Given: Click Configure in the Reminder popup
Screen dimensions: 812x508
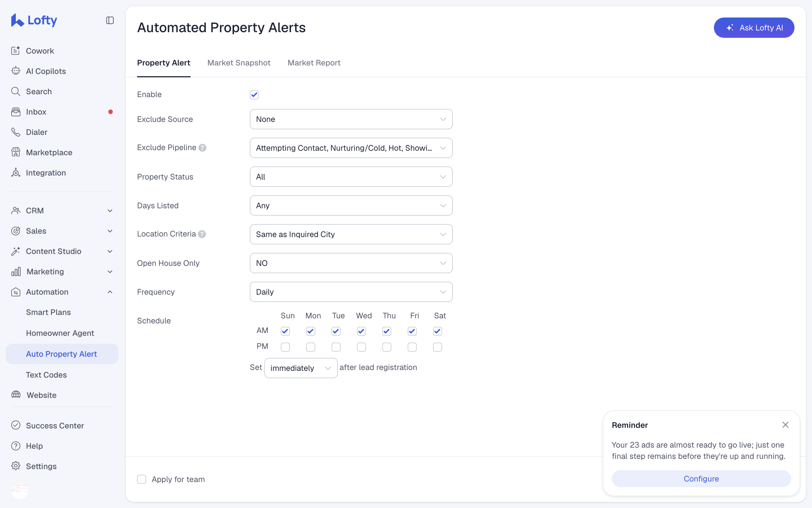Looking at the screenshot, I should pos(701,478).
